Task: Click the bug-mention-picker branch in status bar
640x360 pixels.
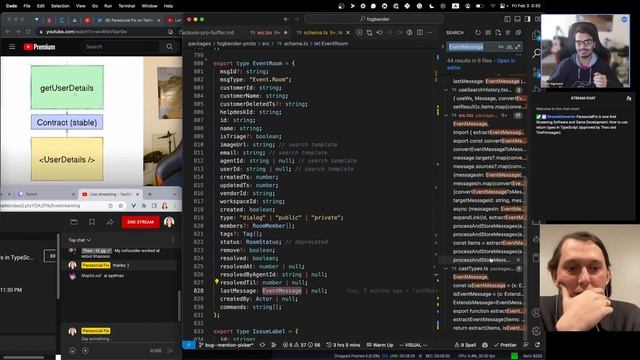Action: [228, 345]
